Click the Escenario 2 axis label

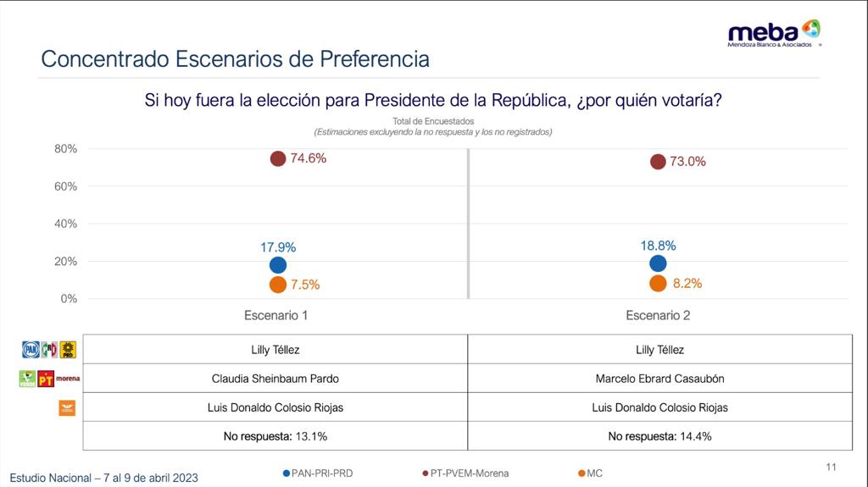658,315
